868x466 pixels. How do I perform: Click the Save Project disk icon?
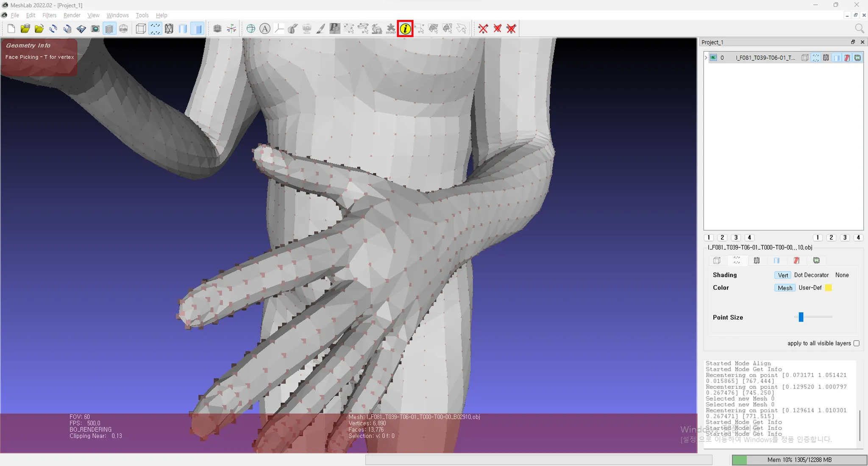tap(81, 29)
